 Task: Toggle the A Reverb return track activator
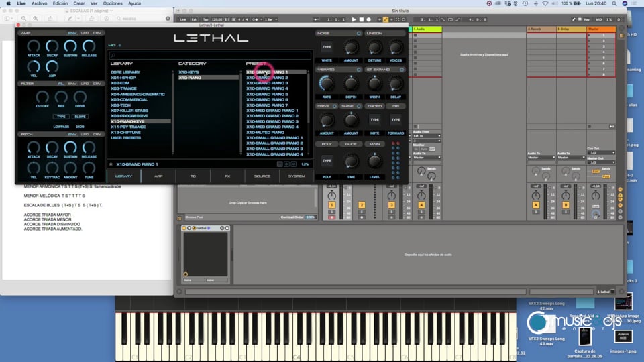point(535,205)
